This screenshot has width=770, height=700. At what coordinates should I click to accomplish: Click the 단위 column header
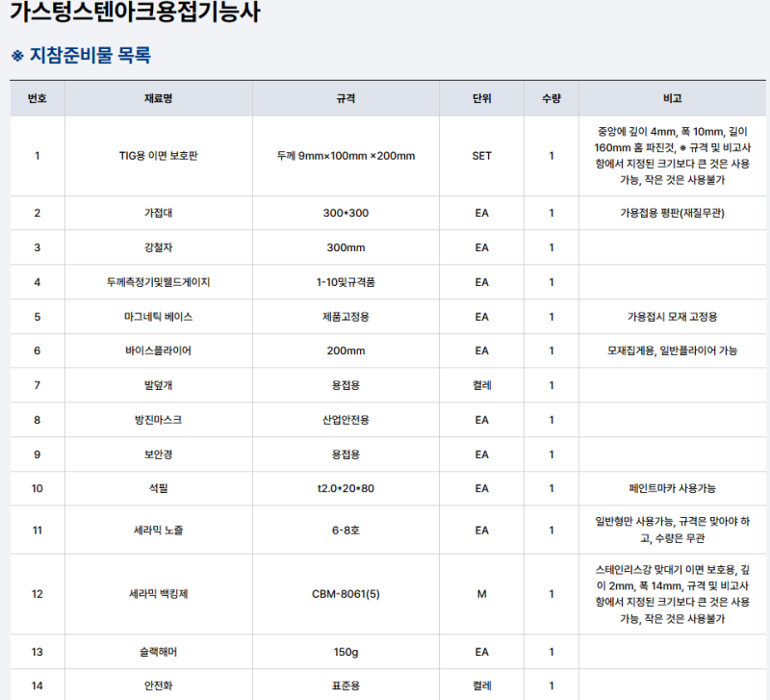coord(482,98)
